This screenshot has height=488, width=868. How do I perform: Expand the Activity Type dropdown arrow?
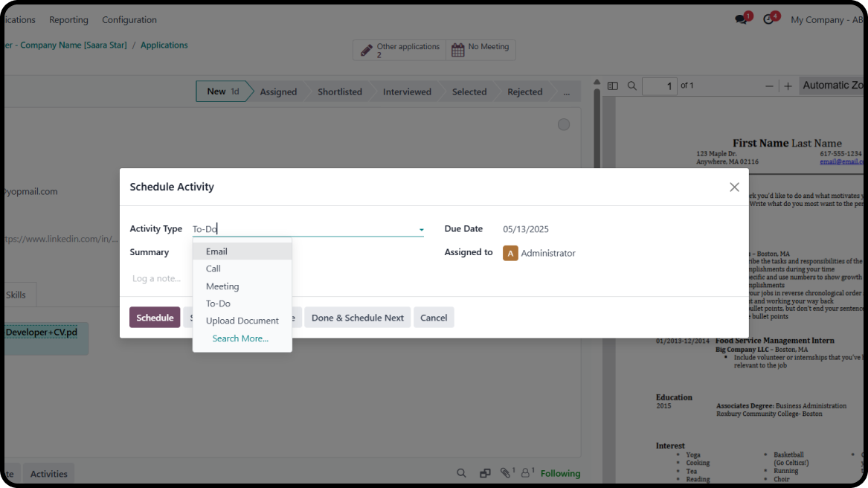tap(421, 230)
